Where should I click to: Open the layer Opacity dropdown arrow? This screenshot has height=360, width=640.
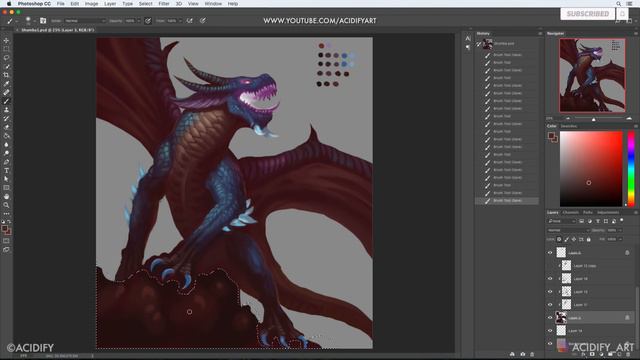click(620, 230)
